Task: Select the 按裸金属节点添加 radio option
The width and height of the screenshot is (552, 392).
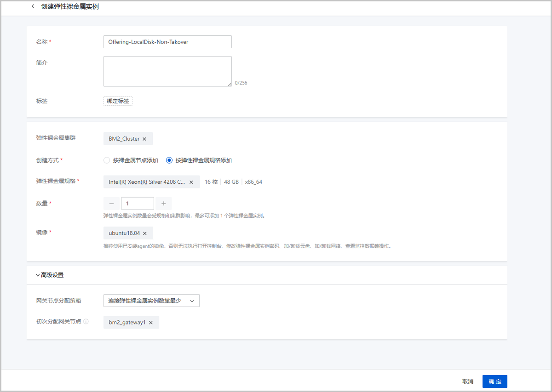Action: [107, 160]
